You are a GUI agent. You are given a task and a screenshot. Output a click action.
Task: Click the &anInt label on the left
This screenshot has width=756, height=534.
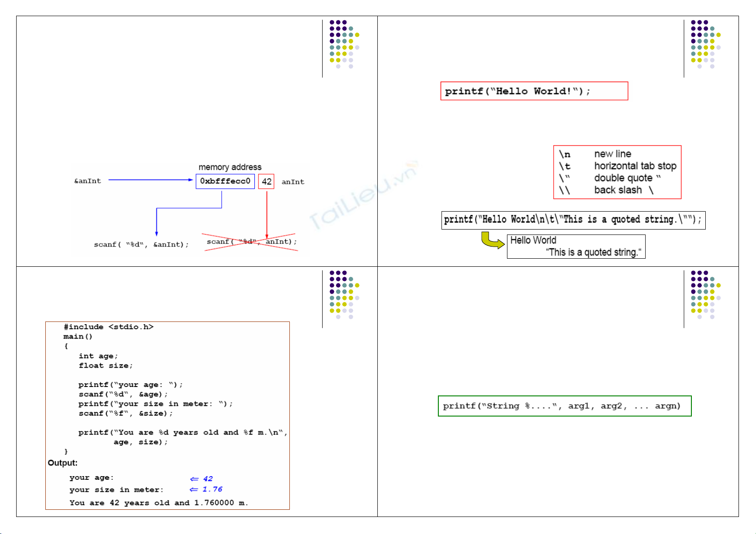point(87,181)
